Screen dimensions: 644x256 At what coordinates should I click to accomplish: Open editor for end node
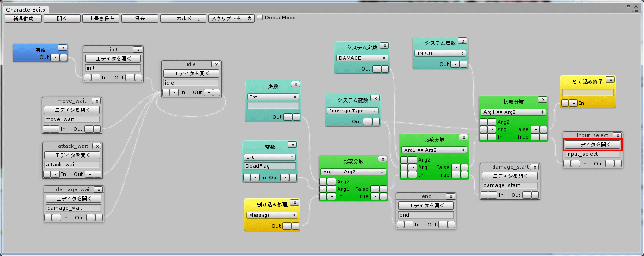pos(426,206)
